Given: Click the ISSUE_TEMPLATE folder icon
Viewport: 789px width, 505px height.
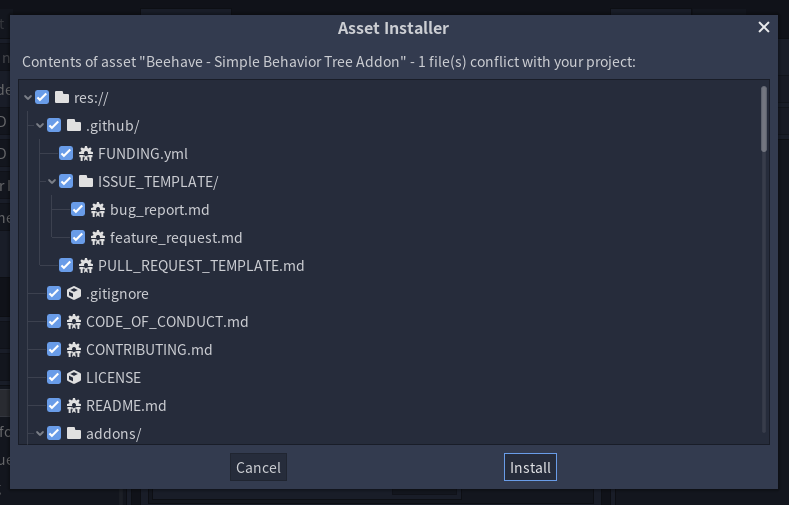Looking at the screenshot, I should (86, 181).
